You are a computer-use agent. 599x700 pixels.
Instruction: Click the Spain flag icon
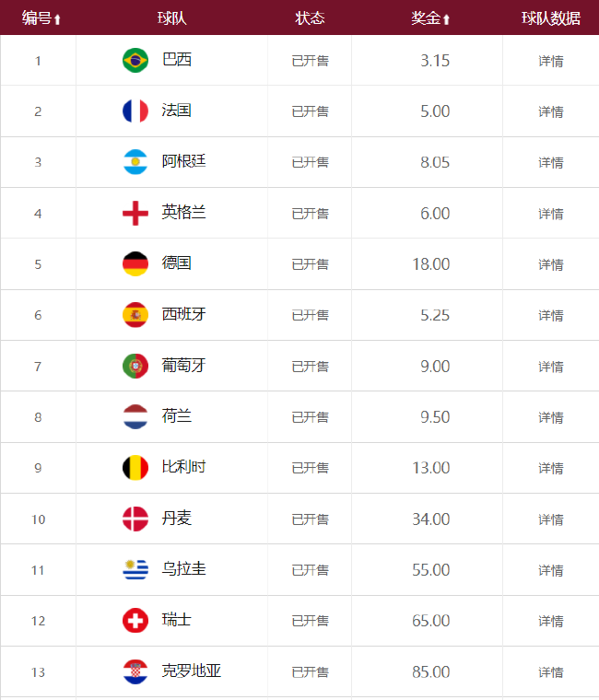(135, 315)
